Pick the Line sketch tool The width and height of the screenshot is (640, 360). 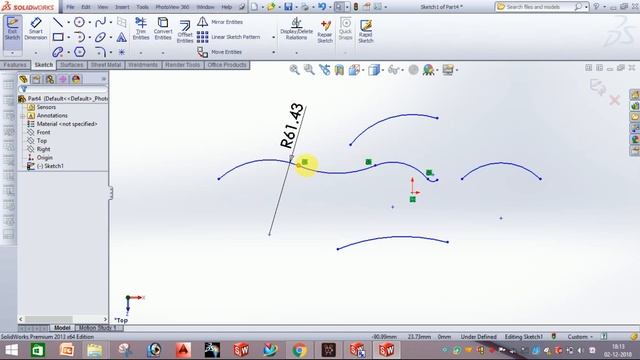[x=58, y=22]
